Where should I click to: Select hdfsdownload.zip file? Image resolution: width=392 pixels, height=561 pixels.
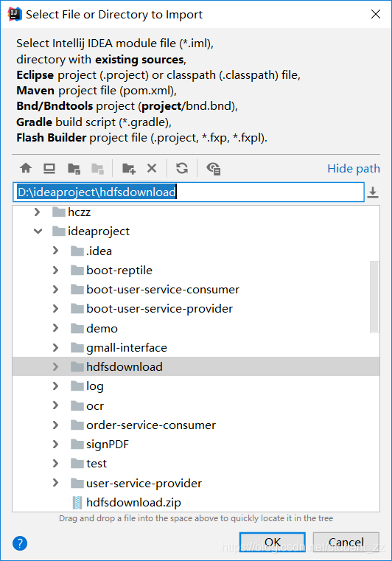(133, 502)
